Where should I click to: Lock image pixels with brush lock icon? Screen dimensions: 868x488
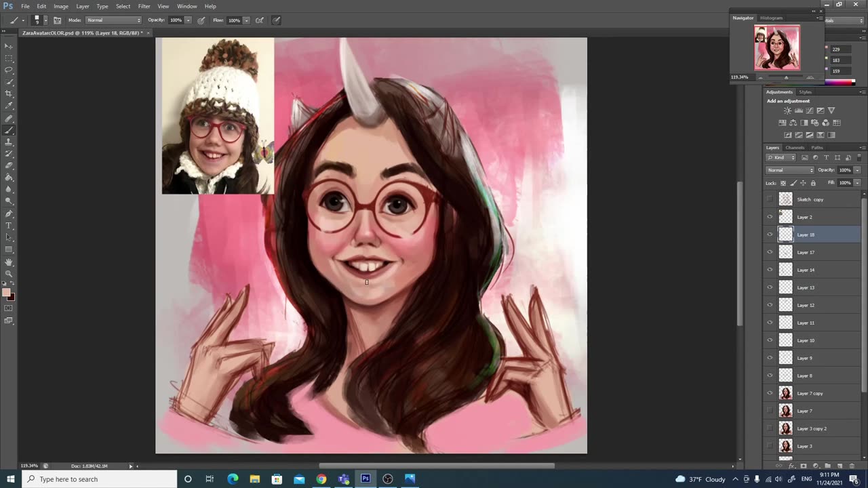pos(793,183)
